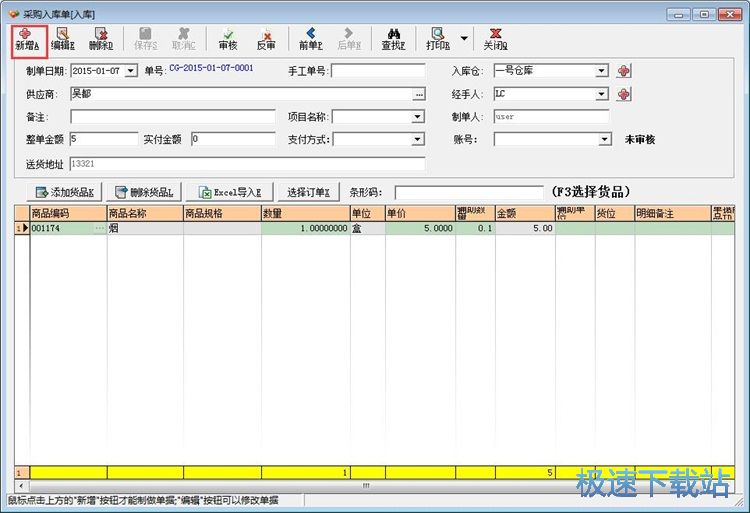Open the 项目名称 dropdown
750x513 pixels.
[418, 117]
